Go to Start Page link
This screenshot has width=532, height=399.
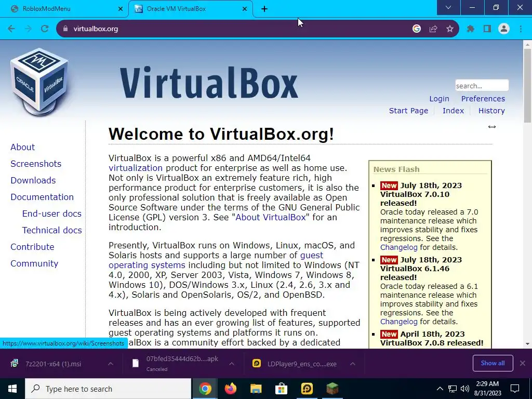point(408,111)
